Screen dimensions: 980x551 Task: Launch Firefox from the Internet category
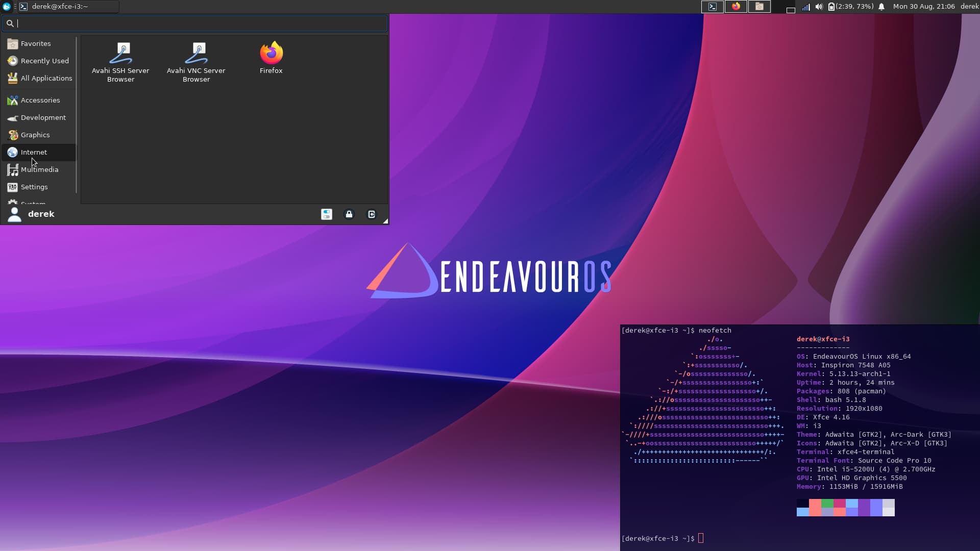coord(271,58)
